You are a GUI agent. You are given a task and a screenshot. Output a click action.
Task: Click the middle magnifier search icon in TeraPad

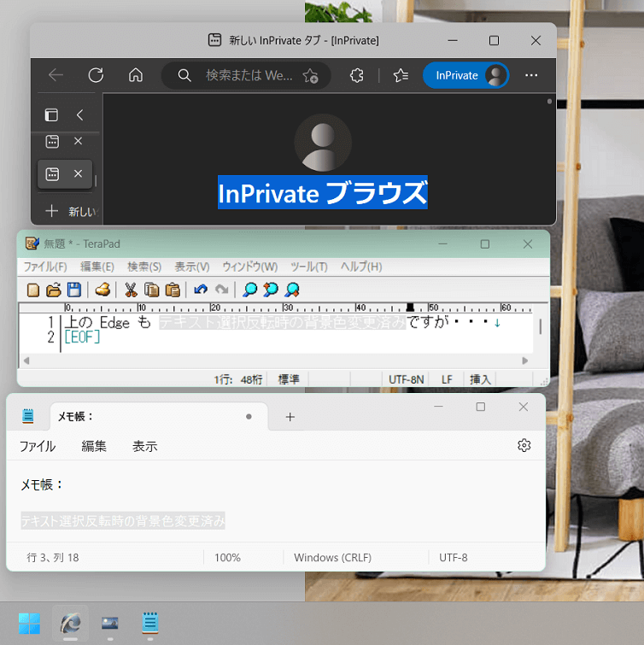click(271, 290)
